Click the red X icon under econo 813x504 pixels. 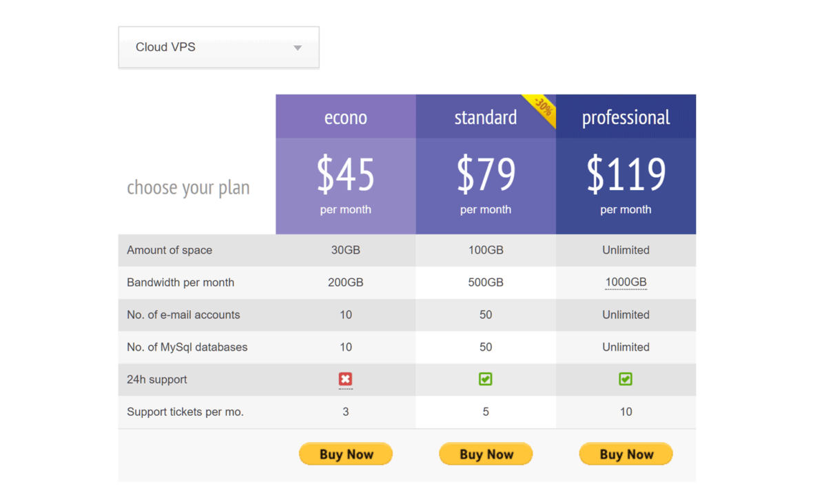[x=345, y=379]
